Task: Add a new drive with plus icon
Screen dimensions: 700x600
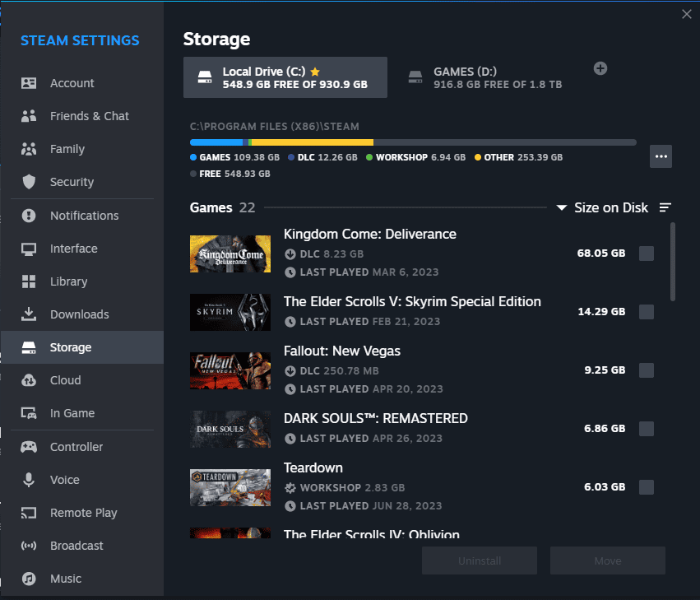Action: pyautogui.click(x=600, y=68)
